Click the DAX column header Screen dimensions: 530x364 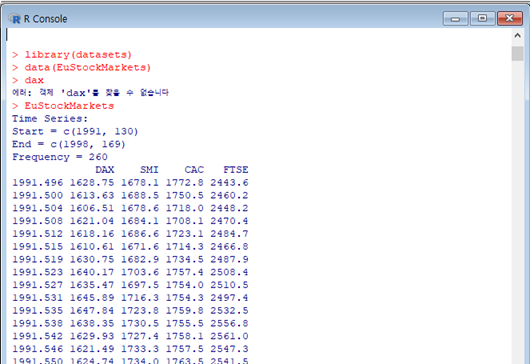[x=104, y=170]
